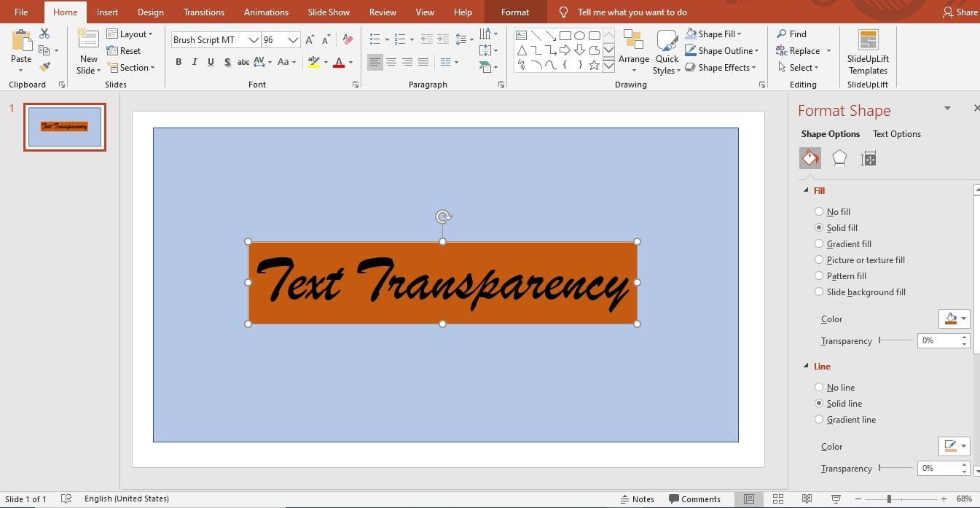Select the No line radio button

[819, 388]
